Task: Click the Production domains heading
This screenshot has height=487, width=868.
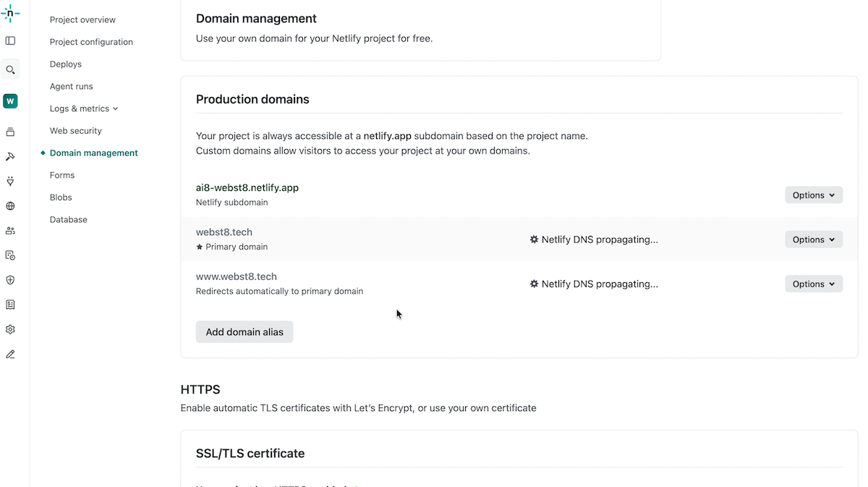Action: pos(252,99)
